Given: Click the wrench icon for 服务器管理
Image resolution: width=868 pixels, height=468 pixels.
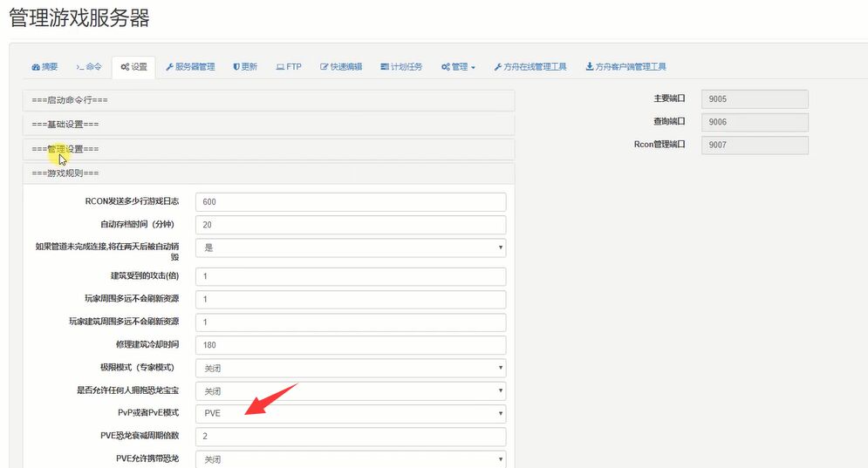Looking at the screenshot, I should [169, 67].
